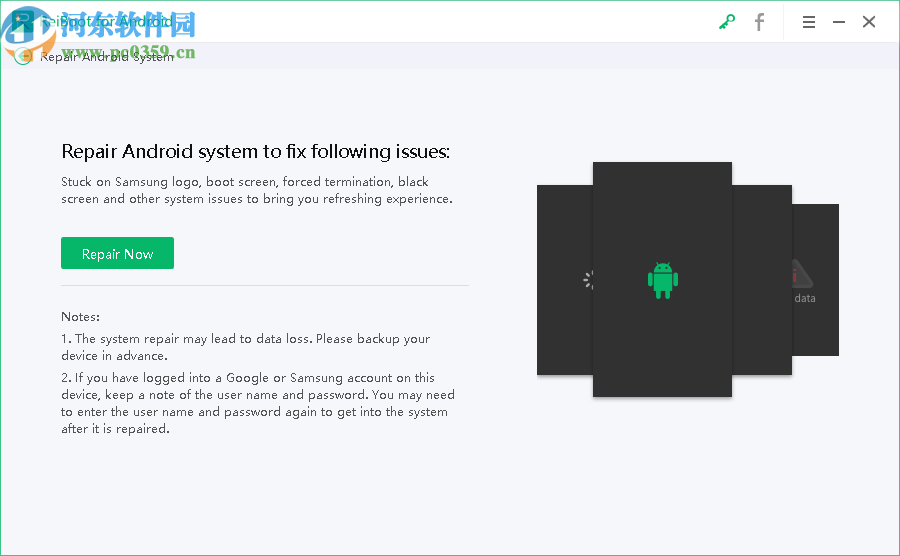Click the green Android robot image

click(662, 280)
